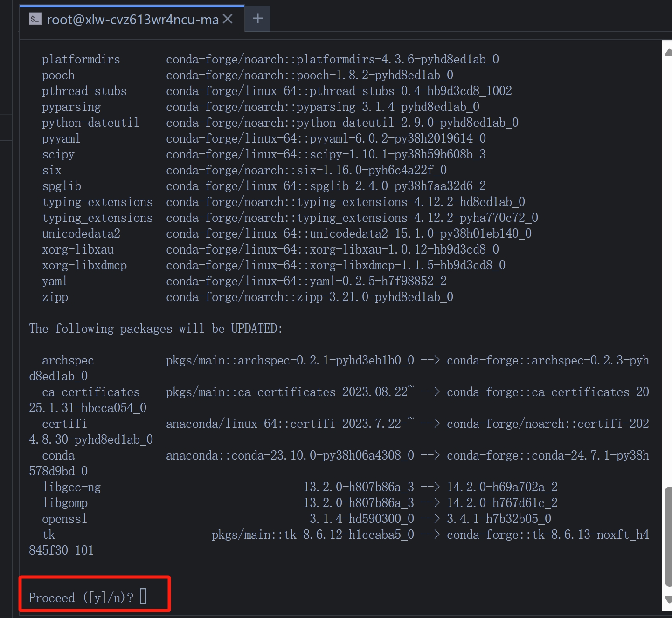This screenshot has height=618, width=672.
Task: Open a new terminal tab with plus
Action: (257, 19)
